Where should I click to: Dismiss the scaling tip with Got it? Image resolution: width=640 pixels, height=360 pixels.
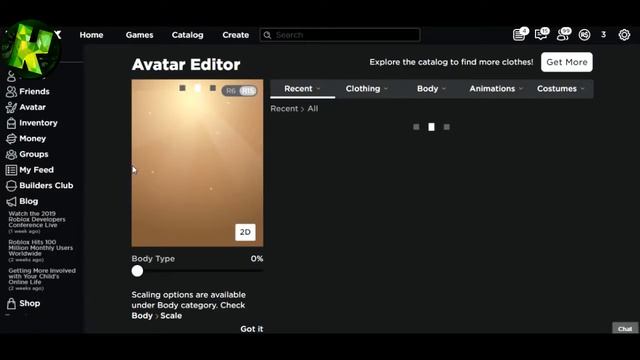pyautogui.click(x=251, y=329)
